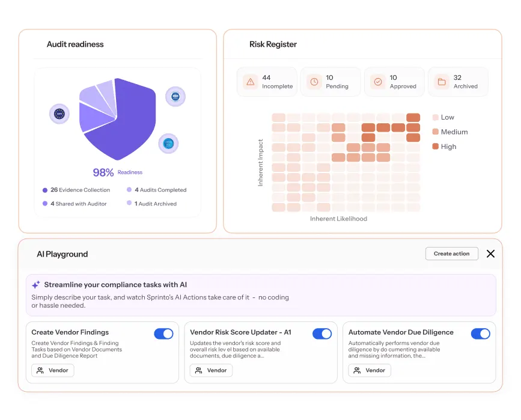
Task: Select the 44 Incomplete status card
Action: 267,82
